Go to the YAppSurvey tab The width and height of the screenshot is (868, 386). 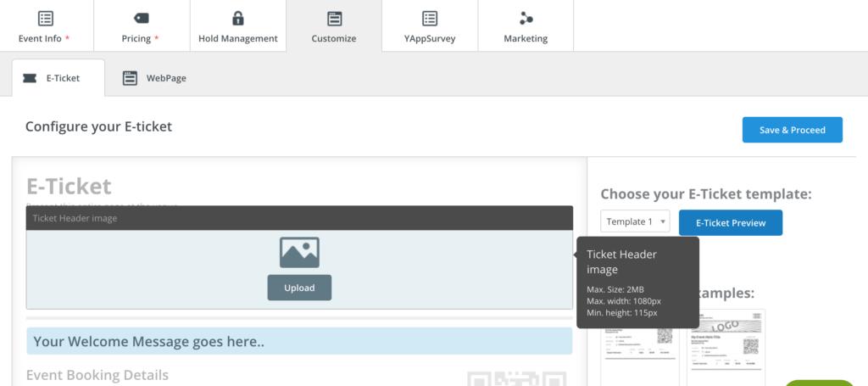(x=430, y=25)
